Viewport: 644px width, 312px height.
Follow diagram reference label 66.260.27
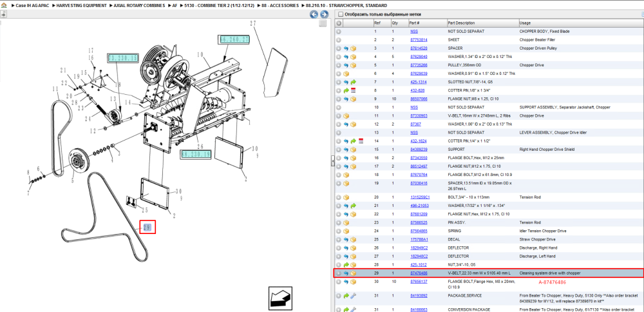point(234,39)
